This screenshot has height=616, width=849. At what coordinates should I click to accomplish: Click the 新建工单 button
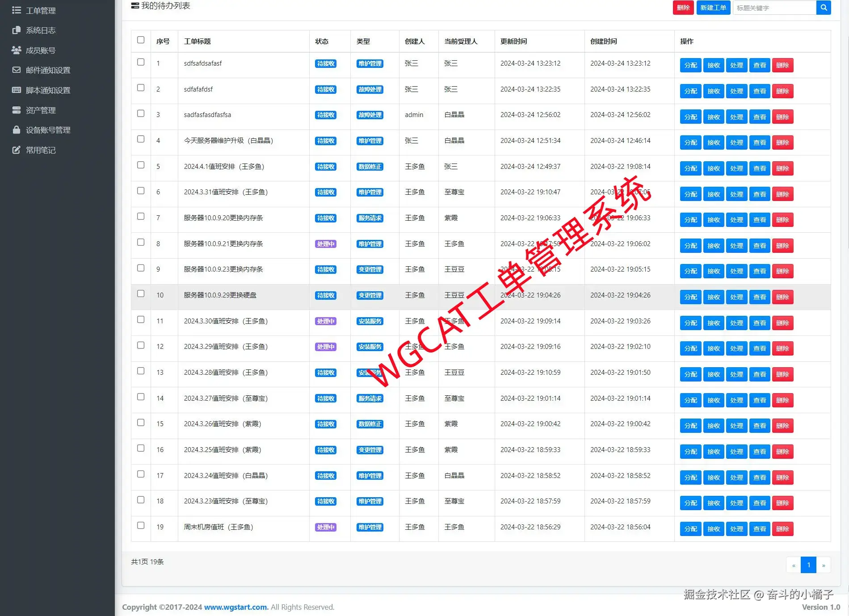[x=713, y=8]
